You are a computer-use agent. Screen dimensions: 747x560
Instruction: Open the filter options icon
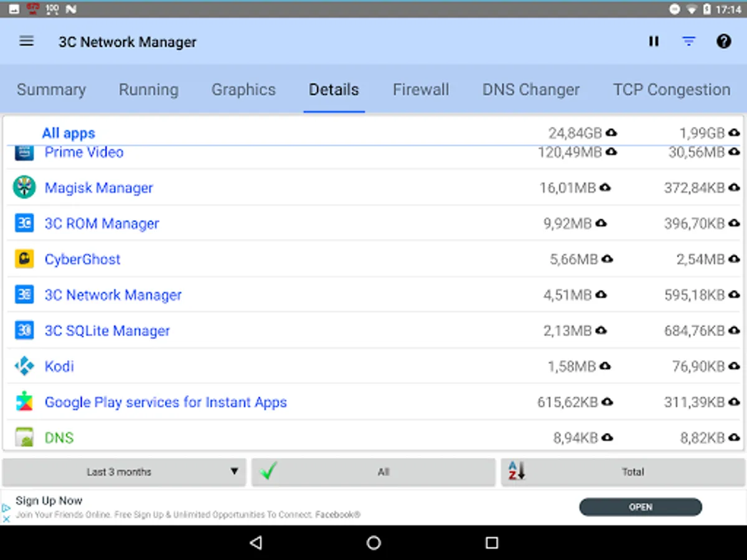688,42
